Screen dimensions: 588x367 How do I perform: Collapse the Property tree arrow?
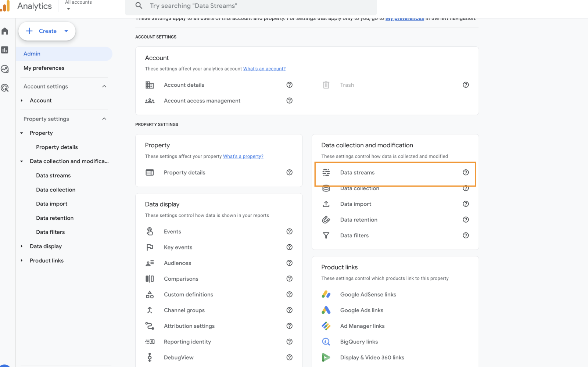[x=22, y=133]
